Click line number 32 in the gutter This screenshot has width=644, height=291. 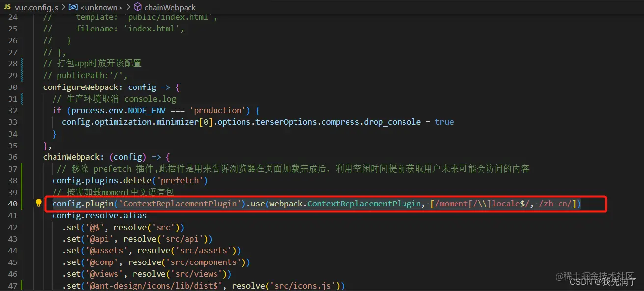(x=13, y=110)
